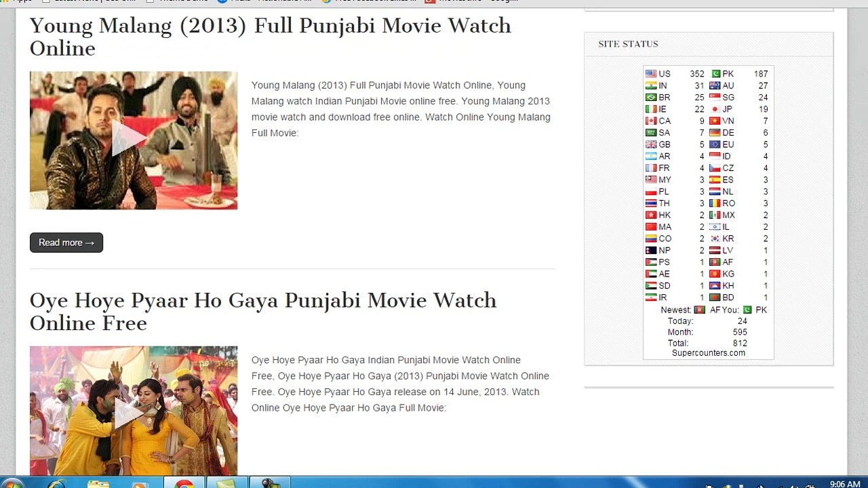Click the Newest label in site status

coord(676,310)
